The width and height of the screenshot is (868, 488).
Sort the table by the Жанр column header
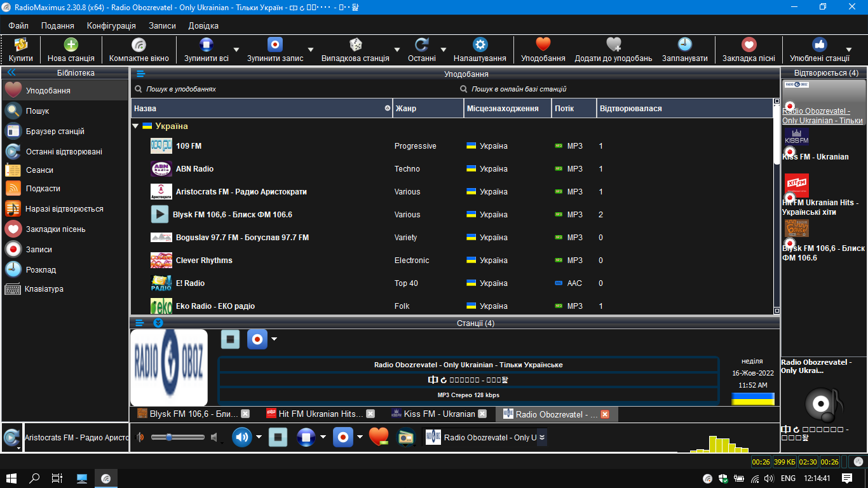428,109
